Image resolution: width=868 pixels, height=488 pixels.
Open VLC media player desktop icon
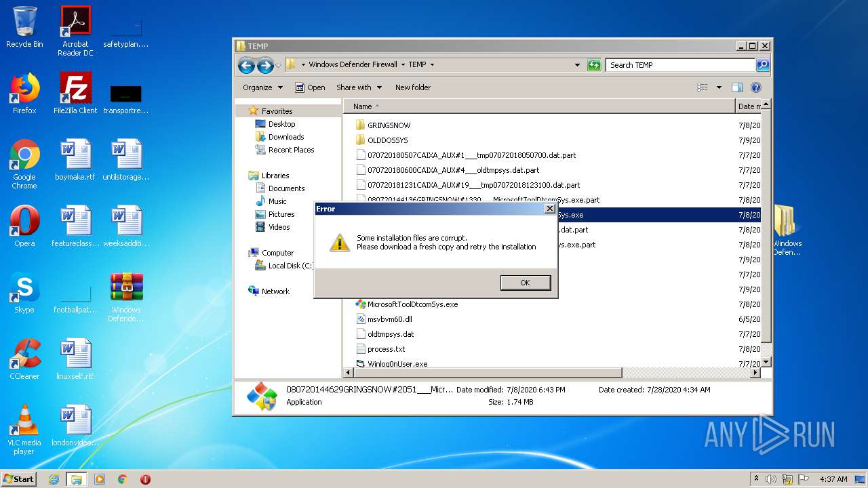[24, 430]
